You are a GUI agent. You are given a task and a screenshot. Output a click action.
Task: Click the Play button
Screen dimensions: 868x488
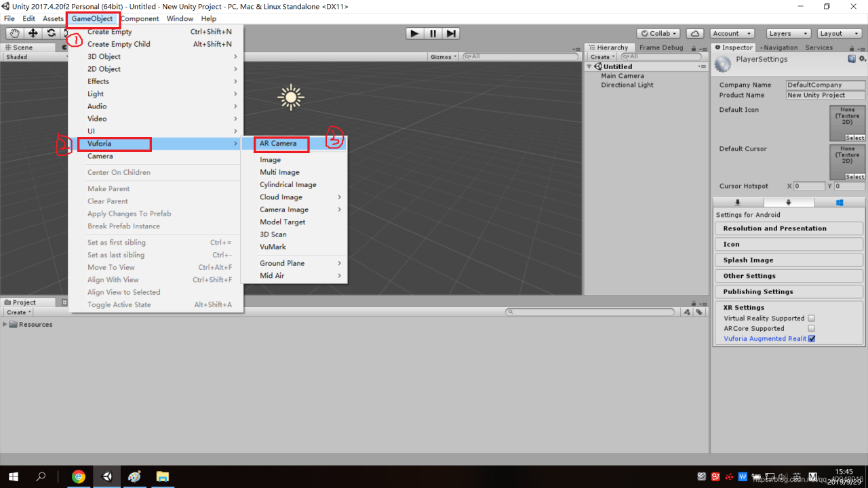(414, 33)
